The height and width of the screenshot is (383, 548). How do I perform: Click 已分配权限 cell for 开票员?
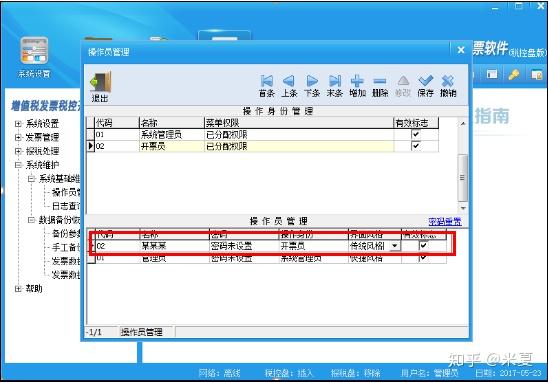(299, 146)
